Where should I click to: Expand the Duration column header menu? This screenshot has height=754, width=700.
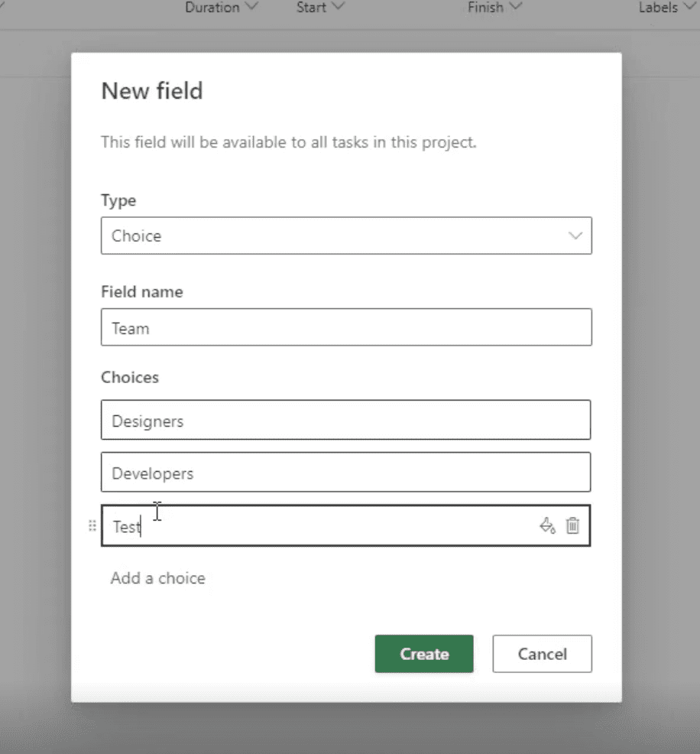click(251, 6)
